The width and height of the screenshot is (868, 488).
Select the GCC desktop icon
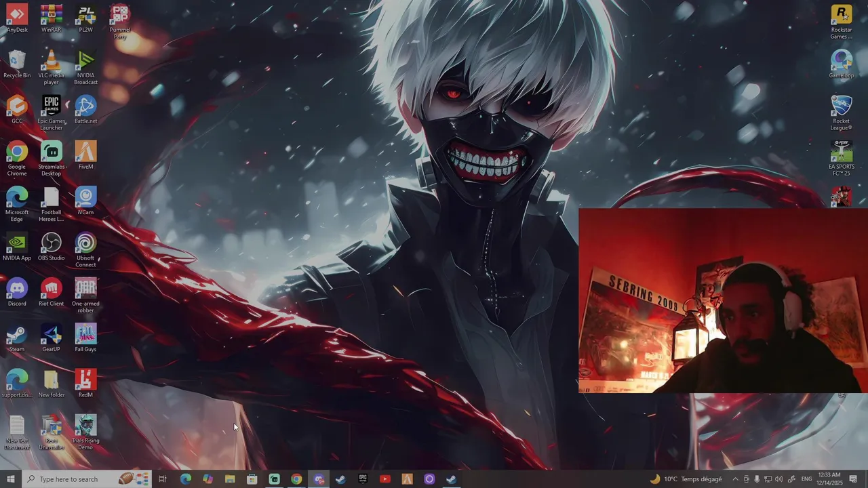pyautogui.click(x=17, y=109)
